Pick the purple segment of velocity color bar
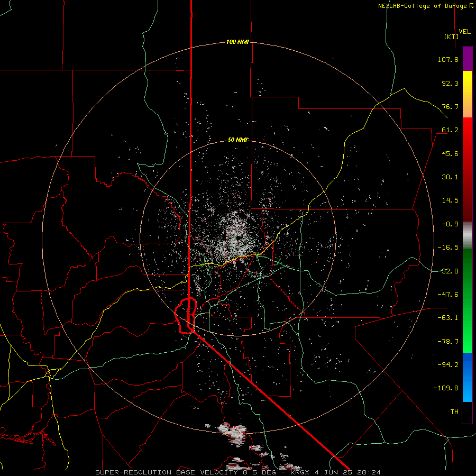The image size is (476, 476). (467, 59)
